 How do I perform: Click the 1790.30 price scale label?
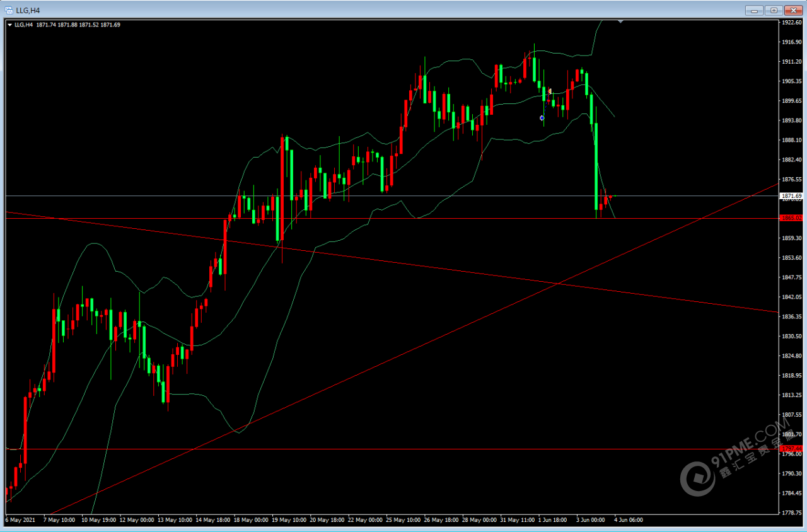tap(791, 473)
